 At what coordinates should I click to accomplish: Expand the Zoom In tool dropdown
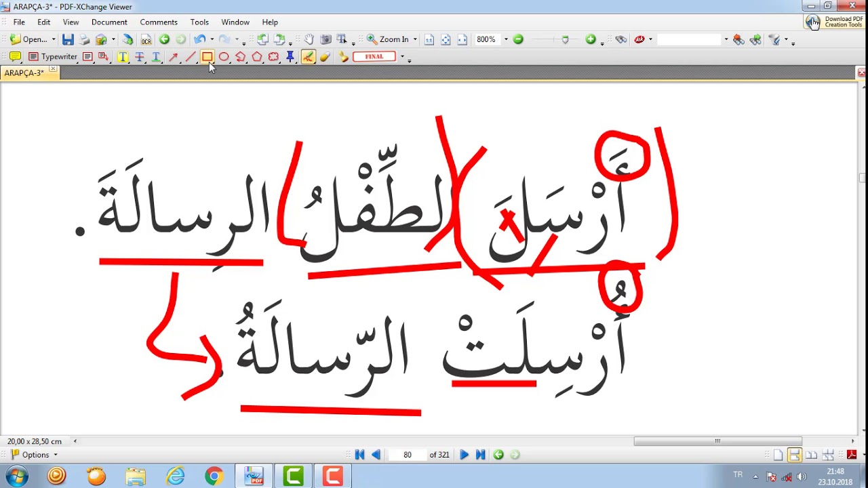[415, 39]
